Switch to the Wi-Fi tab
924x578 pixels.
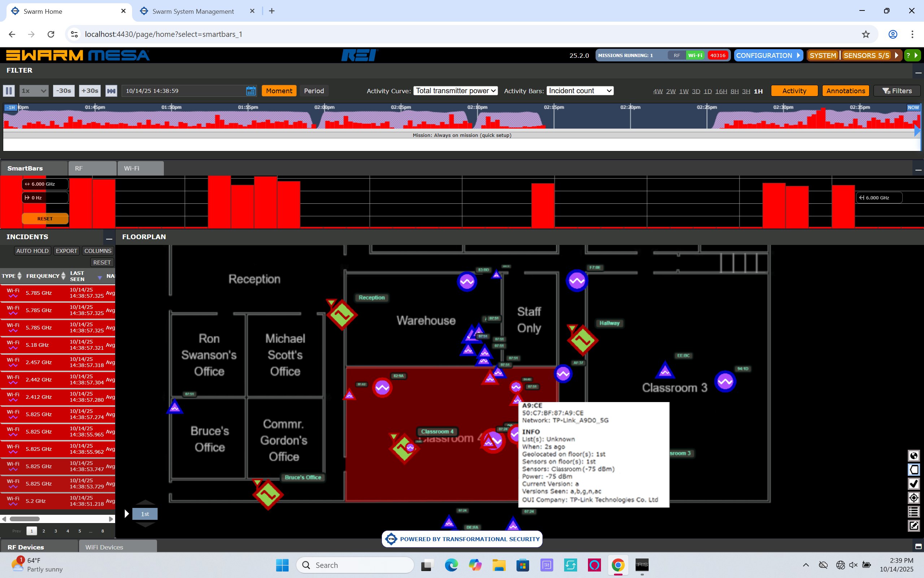tap(141, 169)
